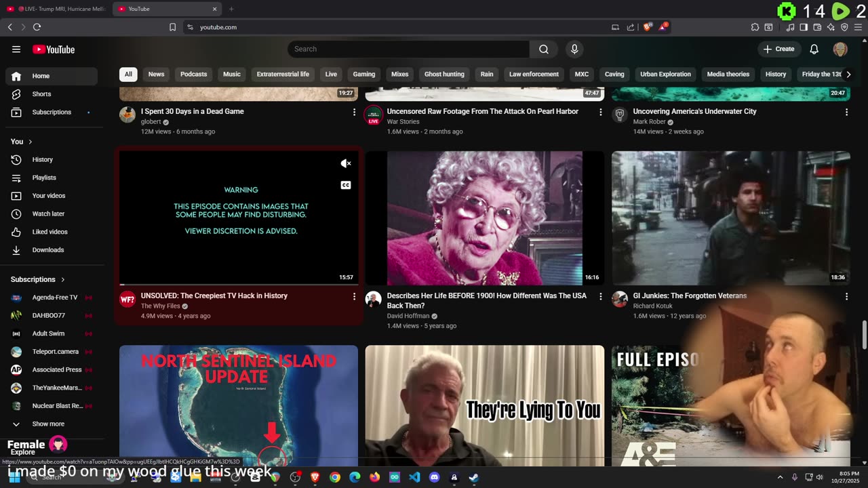
Task: Focus the YouTube search box
Action: tap(408, 49)
